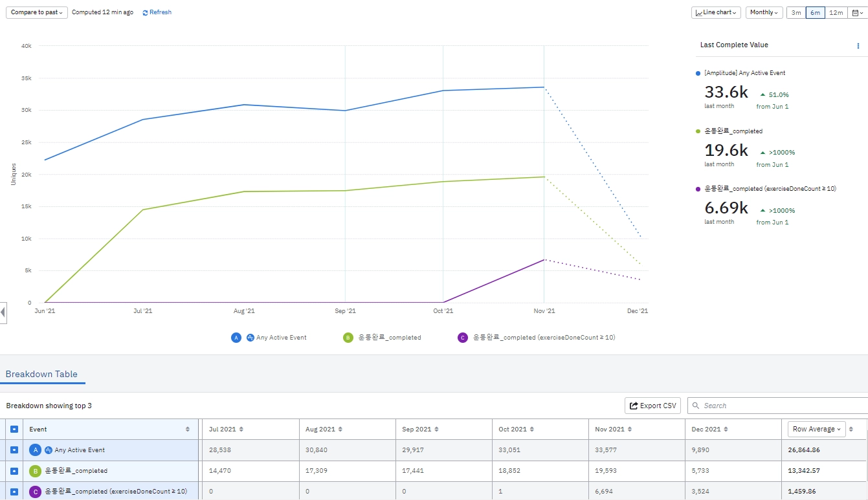Screen dimensions: 868x500
Task: Click the breakdown table Search field
Action: (x=777, y=406)
